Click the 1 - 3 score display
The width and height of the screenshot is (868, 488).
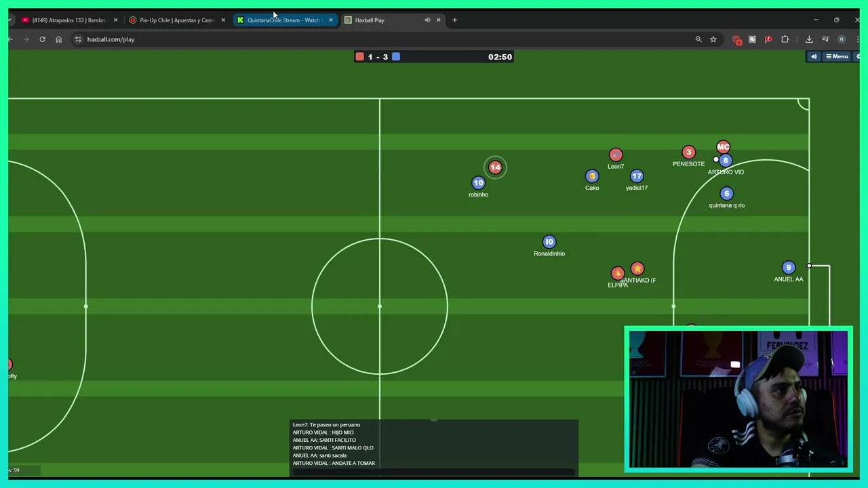click(378, 57)
